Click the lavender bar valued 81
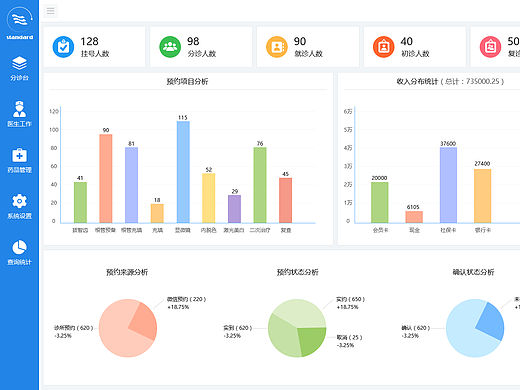This screenshot has height=390, width=520. 131,185
